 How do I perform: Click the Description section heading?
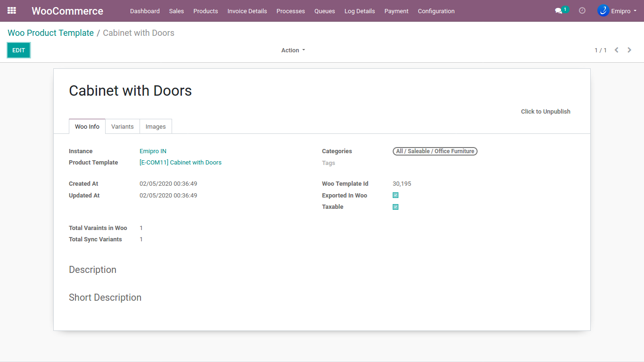pyautogui.click(x=92, y=270)
